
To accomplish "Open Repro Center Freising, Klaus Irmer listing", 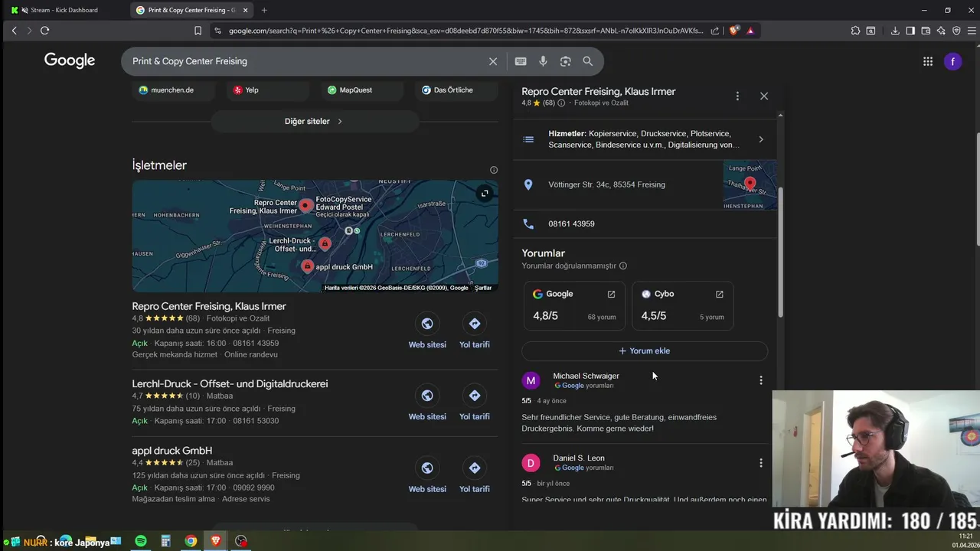I will pos(209,306).
